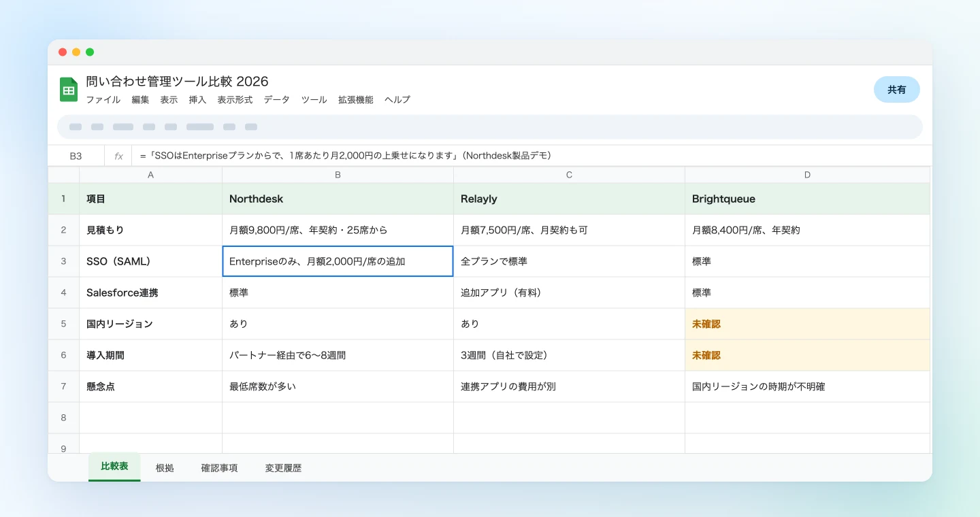
Task: Select cell パートナー経由で6〜8週間
Action: [x=338, y=356]
